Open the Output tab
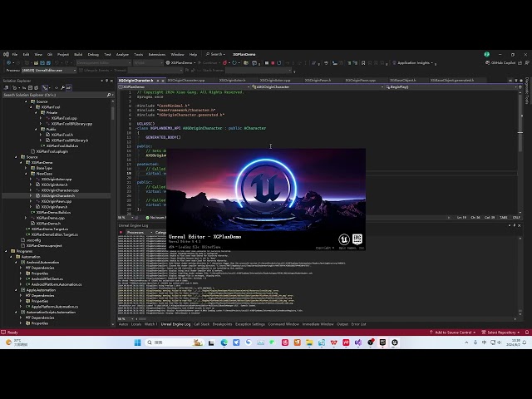 342,324
